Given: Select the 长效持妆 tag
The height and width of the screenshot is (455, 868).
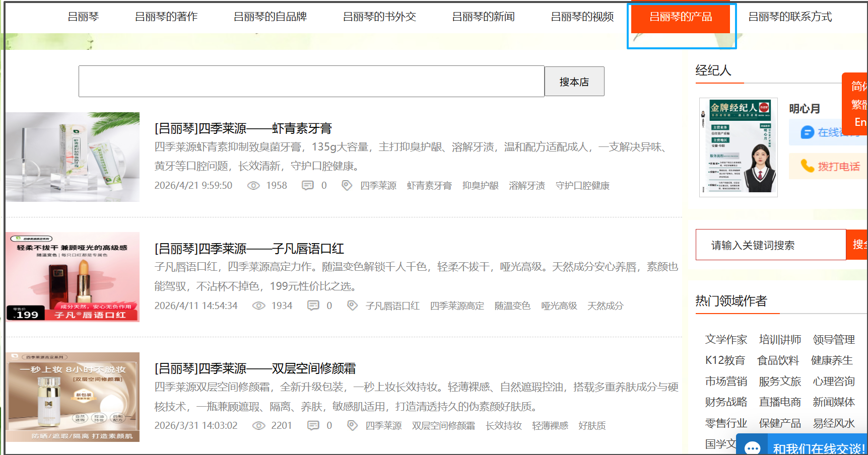Looking at the screenshot, I should point(504,426).
